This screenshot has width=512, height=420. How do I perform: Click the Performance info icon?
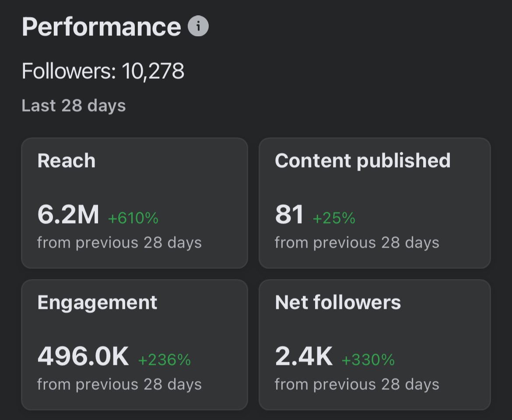click(x=198, y=26)
